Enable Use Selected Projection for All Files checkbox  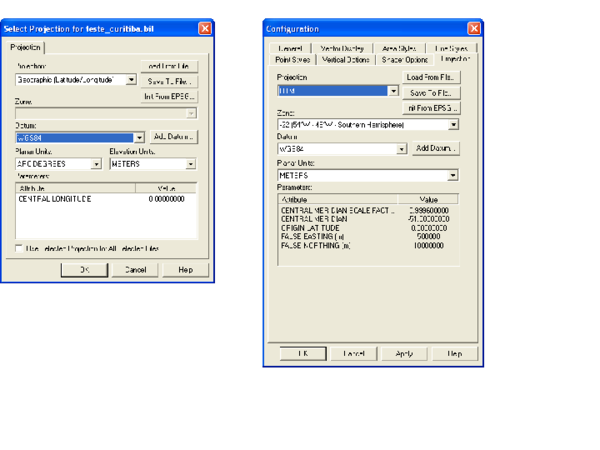point(19,248)
